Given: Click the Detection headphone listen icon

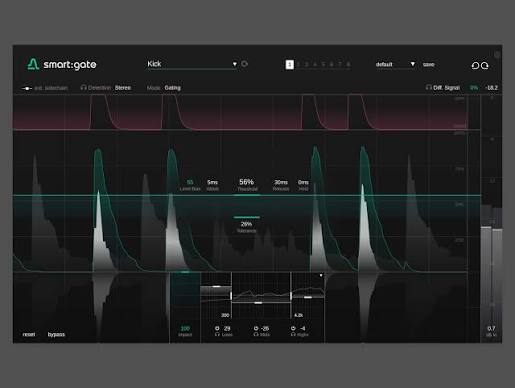Looking at the screenshot, I should pyautogui.click(x=83, y=88).
